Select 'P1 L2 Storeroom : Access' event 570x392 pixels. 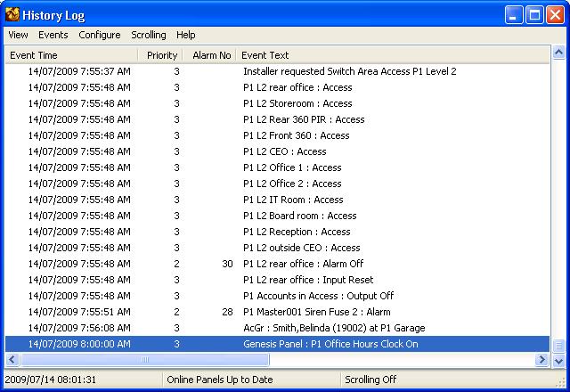pyautogui.click(x=277, y=103)
